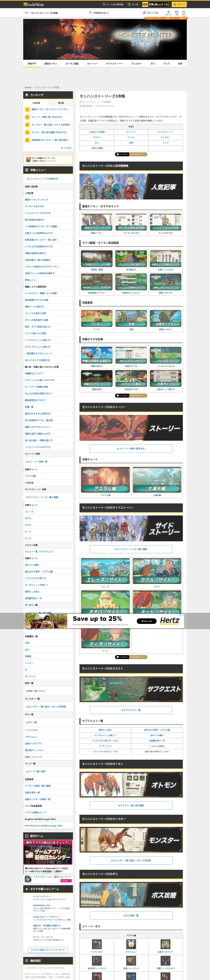
Task: Select the 最強オトモン navigation tab
Action: coord(51,64)
